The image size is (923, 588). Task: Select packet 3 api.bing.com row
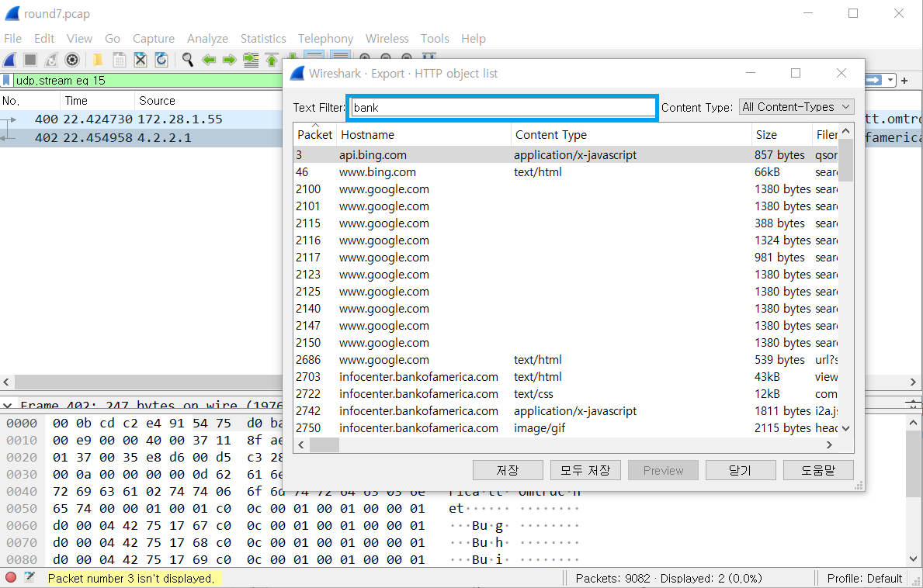pyautogui.click(x=566, y=154)
